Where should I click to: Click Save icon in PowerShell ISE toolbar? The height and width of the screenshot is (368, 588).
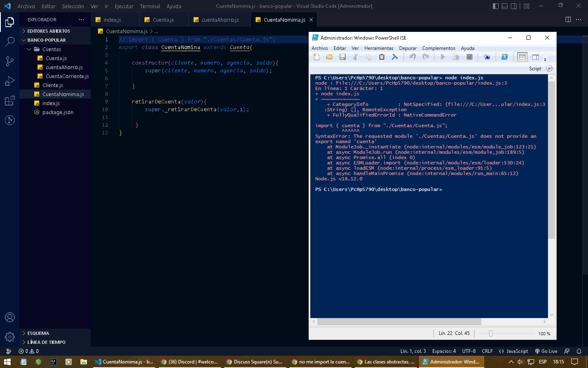[343, 57]
